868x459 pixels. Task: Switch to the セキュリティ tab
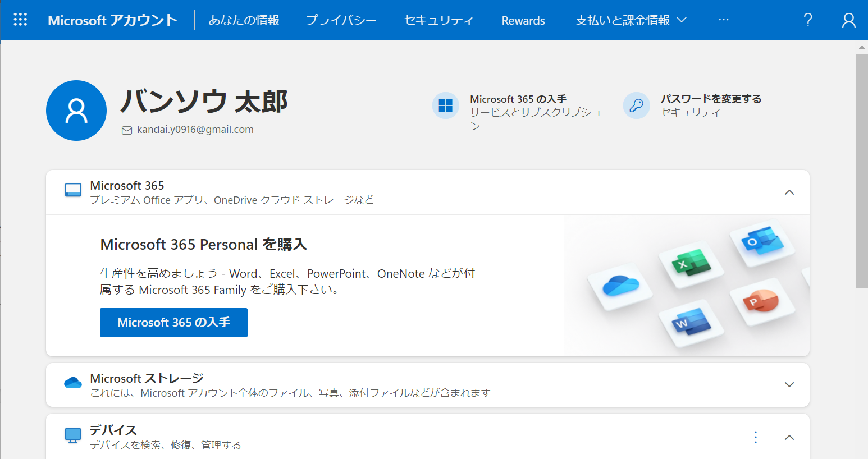click(x=438, y=20)
